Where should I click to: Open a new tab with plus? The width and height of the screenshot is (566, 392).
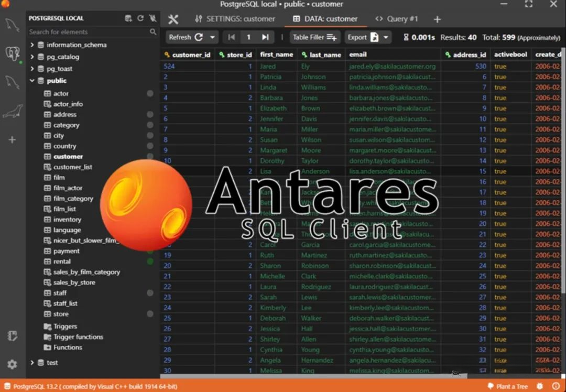coord(437,19)
